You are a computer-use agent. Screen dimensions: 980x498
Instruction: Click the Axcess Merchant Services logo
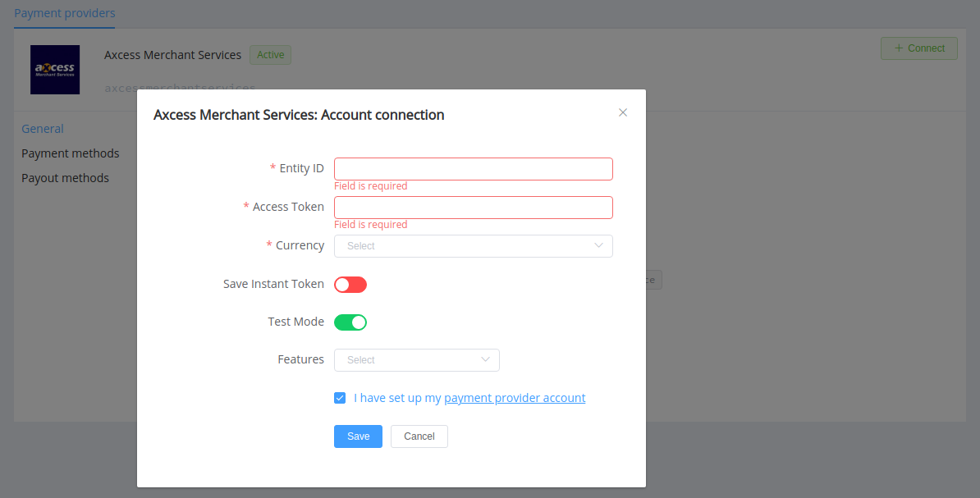[55, 70]
